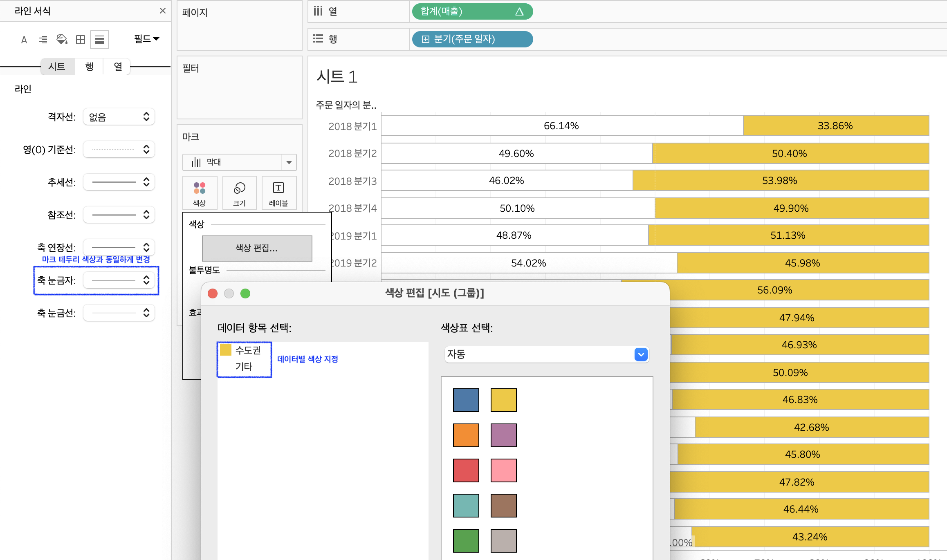Open the alignment formatting icon

pos(43,40)
